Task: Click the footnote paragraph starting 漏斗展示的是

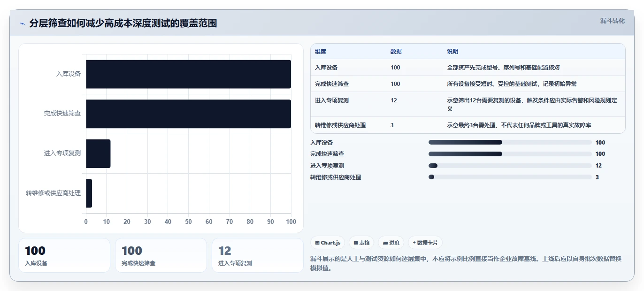Action: tap(466, 263)
